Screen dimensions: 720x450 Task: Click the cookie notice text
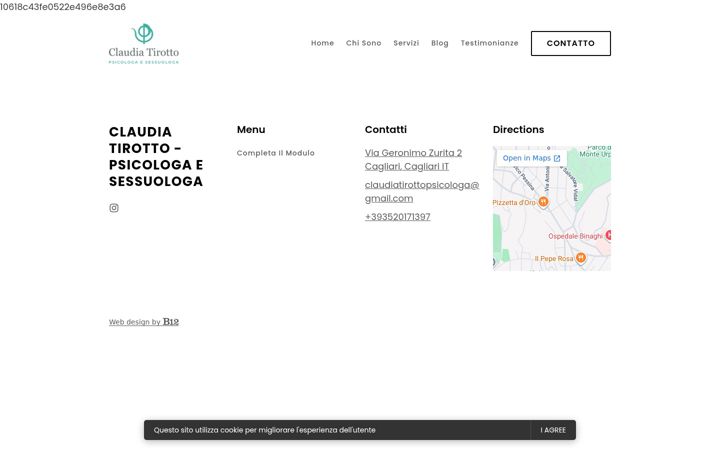pyautogui.click(x=264, y=430)
